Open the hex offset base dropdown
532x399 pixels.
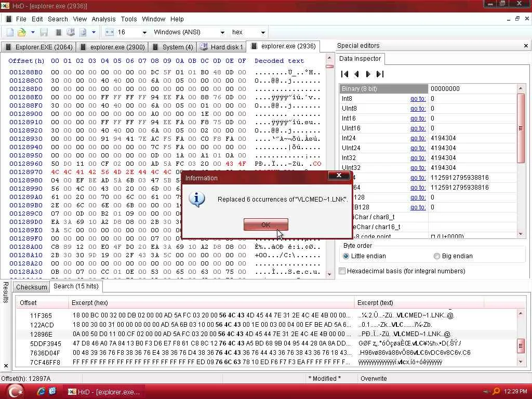point(263,33)
